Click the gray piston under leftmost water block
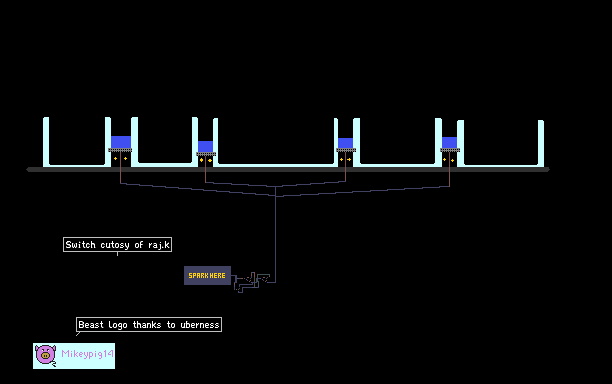 coord(120,150)
